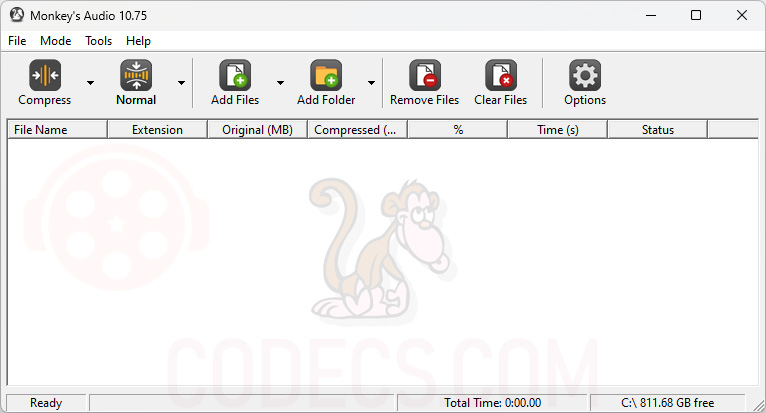Click the Normal compression level icon
766x413 pixels.
click(x=136, y=75)
